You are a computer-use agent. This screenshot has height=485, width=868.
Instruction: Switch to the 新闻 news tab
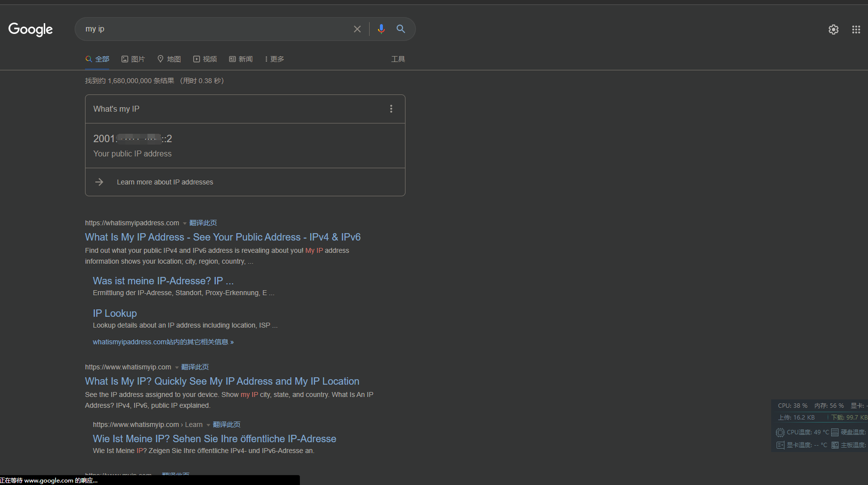click(241, 59)
